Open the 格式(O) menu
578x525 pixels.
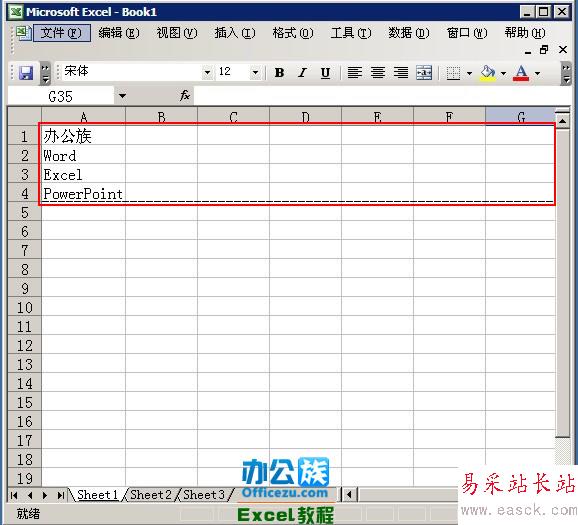click(293, 33)
